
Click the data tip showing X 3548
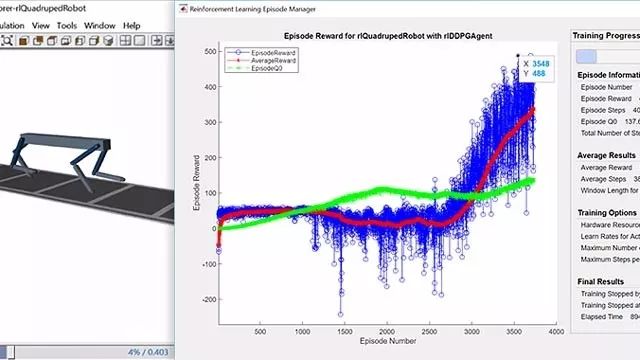click(536, 69)
